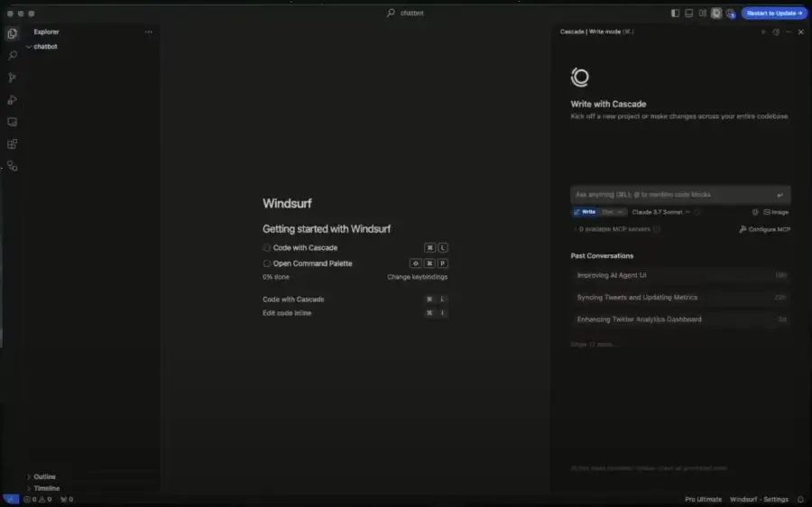Viewport: 812px width, 507px height.
Task: Check the Open Command Palette step circle
Action: click(267, 263)
